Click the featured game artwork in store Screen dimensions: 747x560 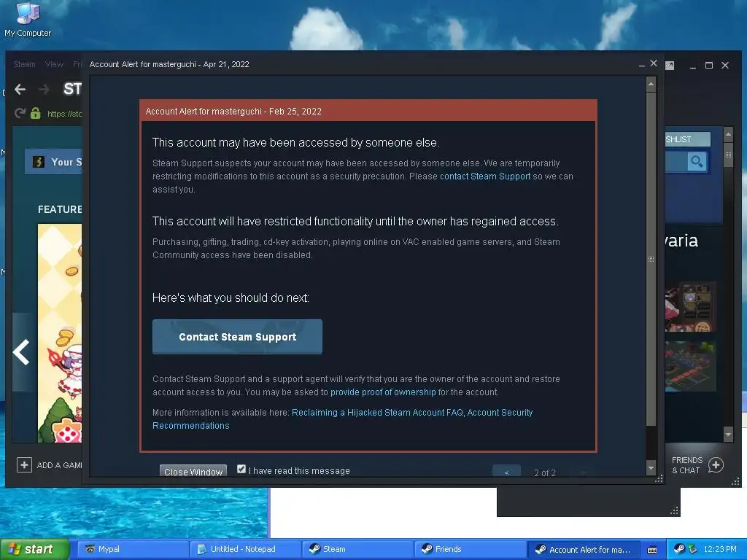(60, 333)
